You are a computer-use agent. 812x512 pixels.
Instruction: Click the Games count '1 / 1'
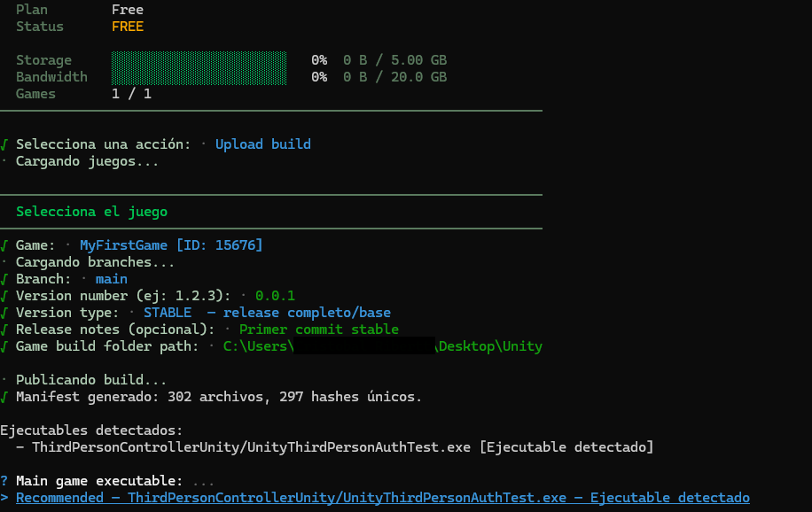[131, 94]
